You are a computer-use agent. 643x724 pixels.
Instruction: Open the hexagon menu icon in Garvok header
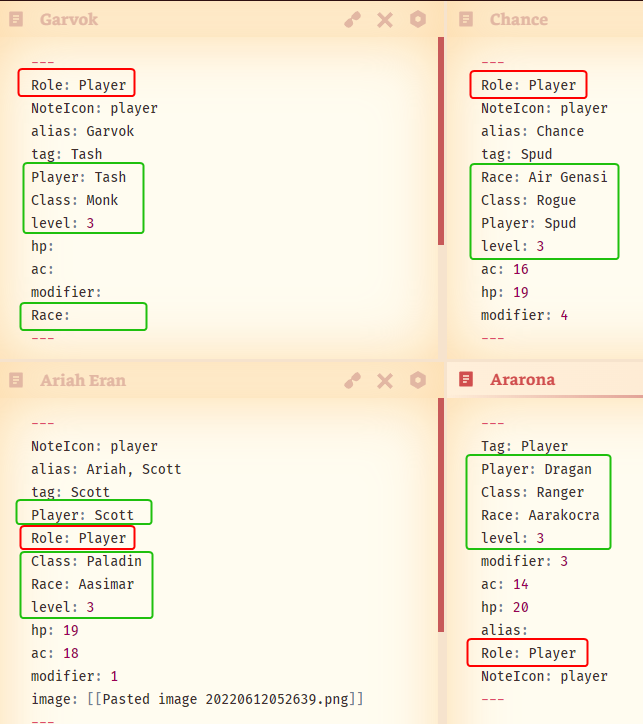[x=418, y=19]
